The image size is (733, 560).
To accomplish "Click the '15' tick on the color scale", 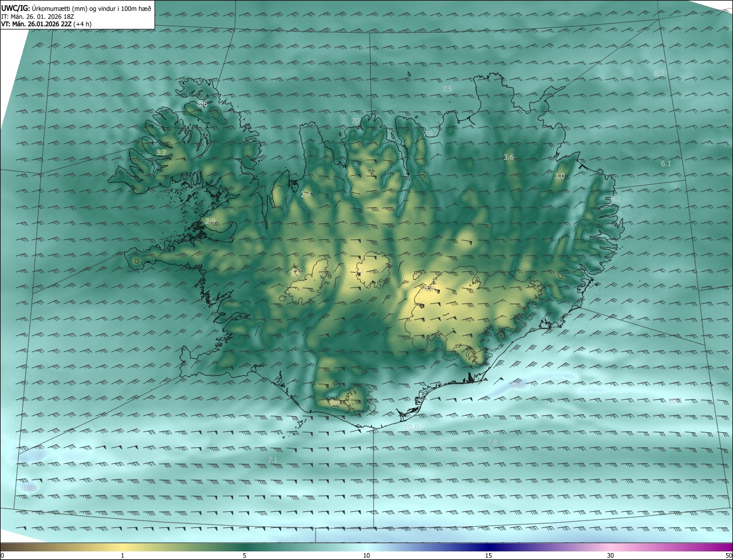I will click(488, 555).
